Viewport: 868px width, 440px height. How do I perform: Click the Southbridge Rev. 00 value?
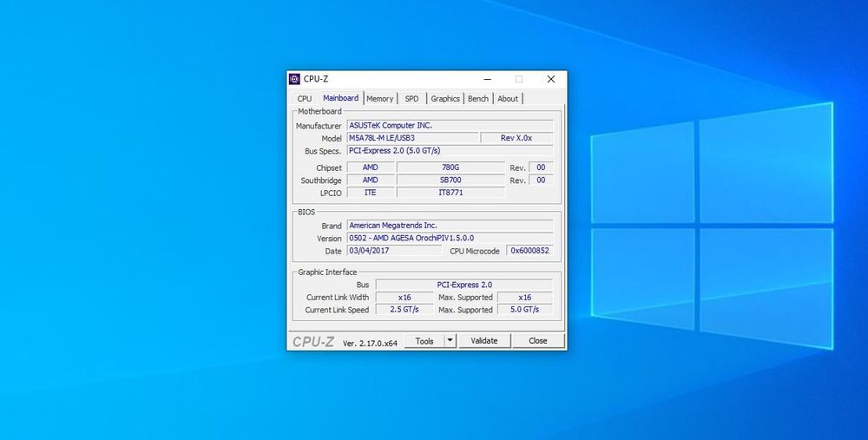[x=541, y=180]
